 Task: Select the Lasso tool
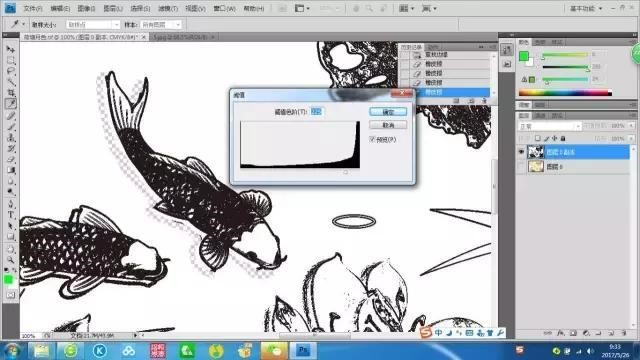point(11,71)
